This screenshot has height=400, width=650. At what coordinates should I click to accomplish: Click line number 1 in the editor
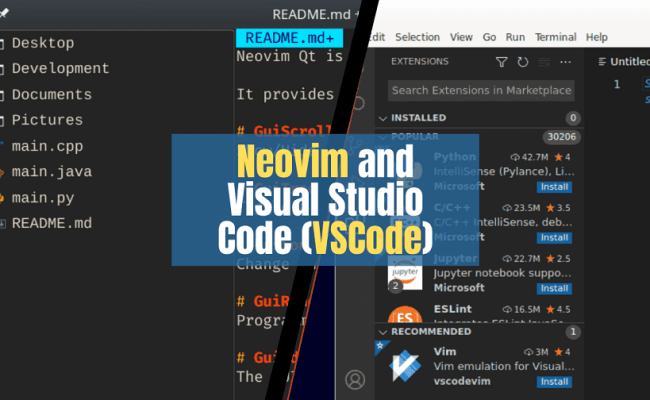coord(617,85)
